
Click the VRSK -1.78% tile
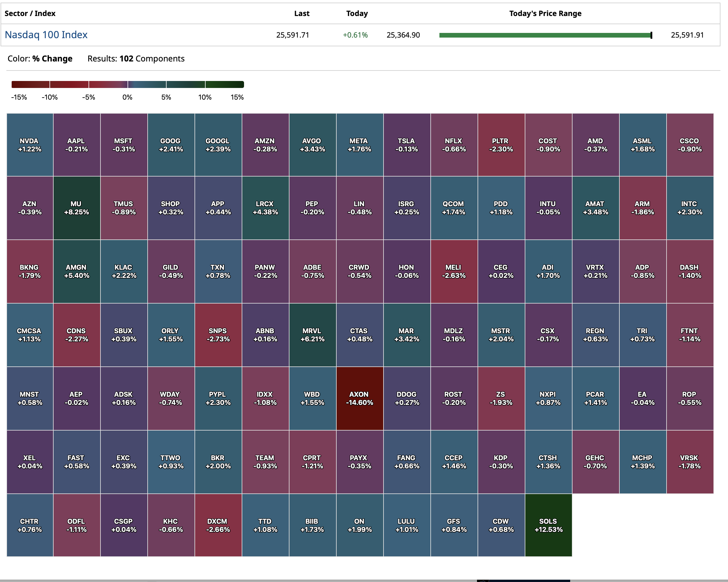coord(690,462)
